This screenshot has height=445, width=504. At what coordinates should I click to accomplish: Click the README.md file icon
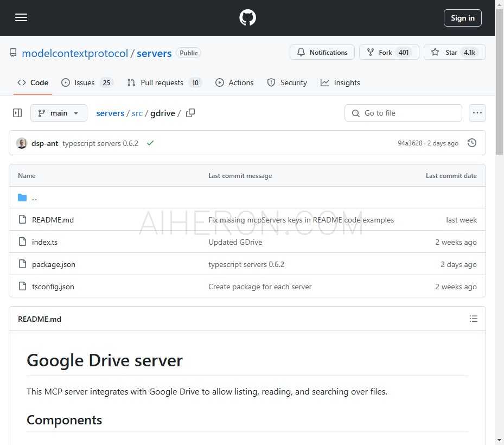click(22, 220)
